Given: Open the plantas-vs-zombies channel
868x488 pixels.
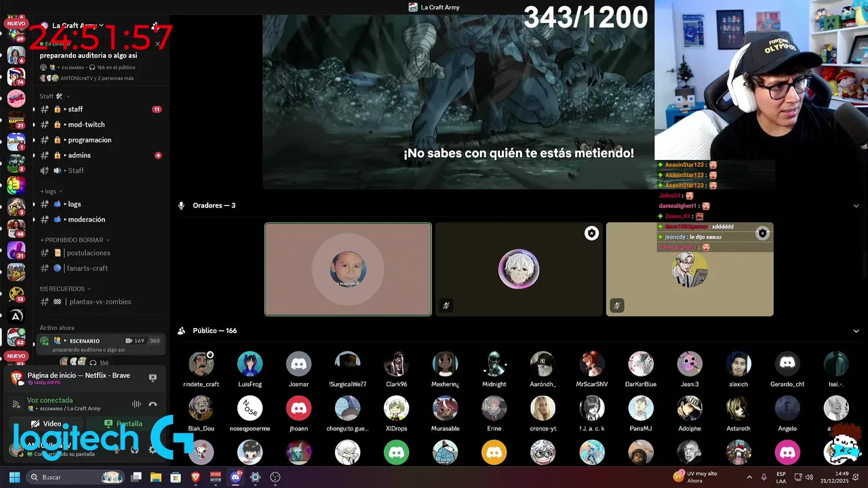Looking at the screenshot, I should (100, 302).
